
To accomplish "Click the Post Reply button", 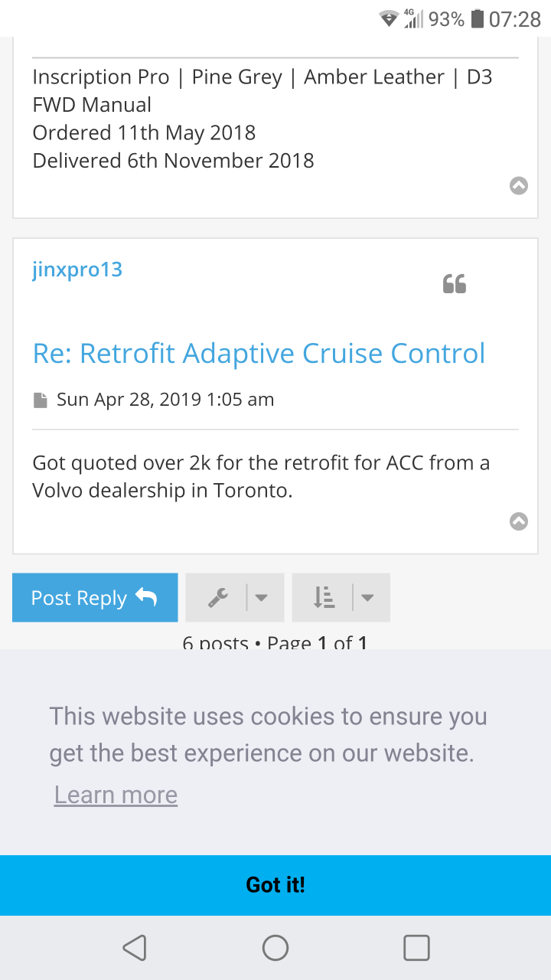I will (95, 597).
